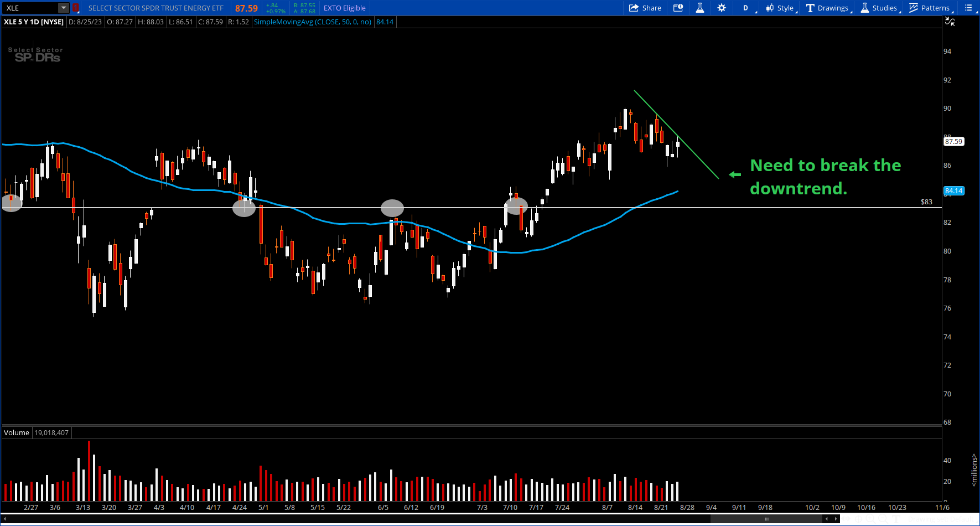Select the gray ellipse drawing near 7/10
The image size is (980, 526).
click(x=516, y=206)
